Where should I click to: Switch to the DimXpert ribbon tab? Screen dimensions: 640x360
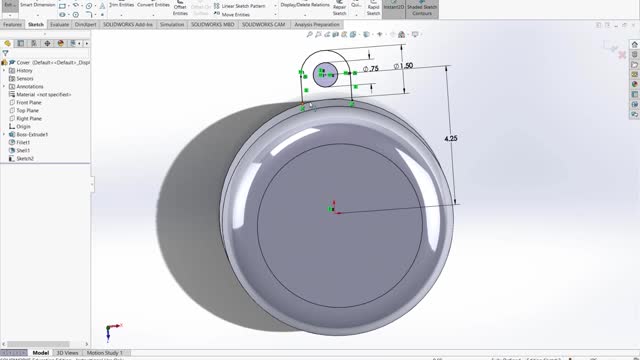[x=86, y=24]
